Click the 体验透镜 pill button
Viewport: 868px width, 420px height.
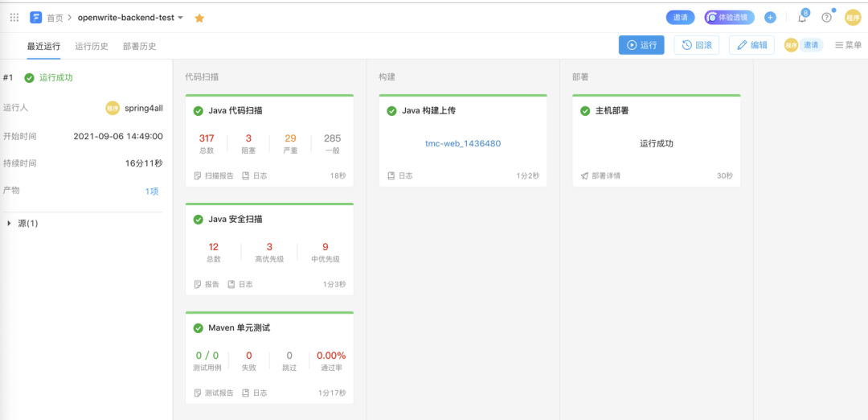[730, 18]
